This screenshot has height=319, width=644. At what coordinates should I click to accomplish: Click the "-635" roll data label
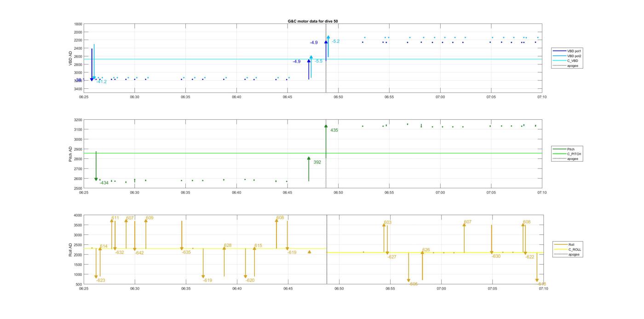(186, 253)
